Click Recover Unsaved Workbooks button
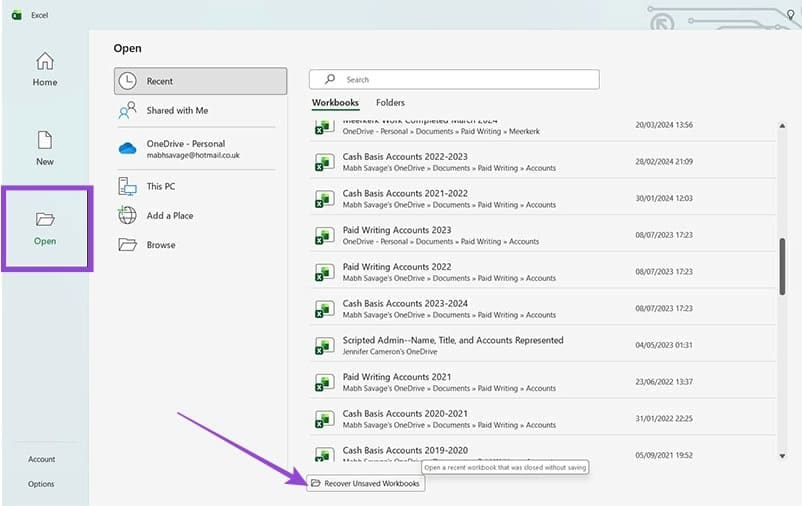This screenshot has width=802, height=506. (x=366, y=483)
